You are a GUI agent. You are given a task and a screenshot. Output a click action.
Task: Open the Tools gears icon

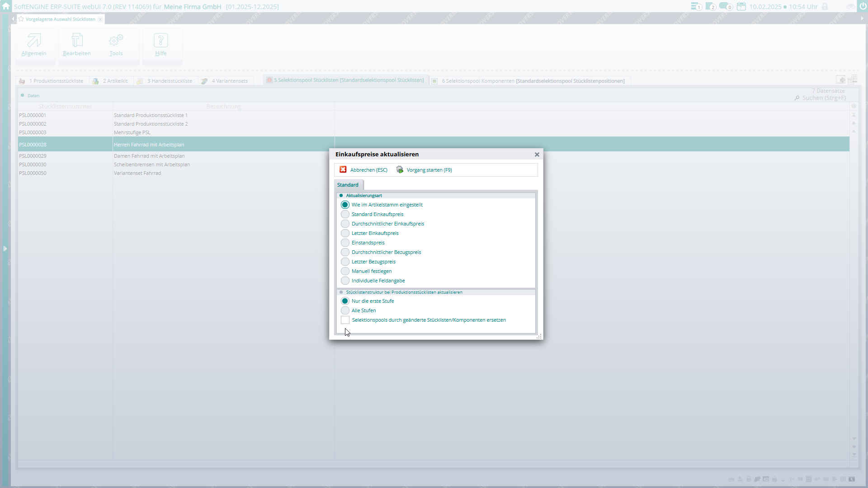coord(116,41)
